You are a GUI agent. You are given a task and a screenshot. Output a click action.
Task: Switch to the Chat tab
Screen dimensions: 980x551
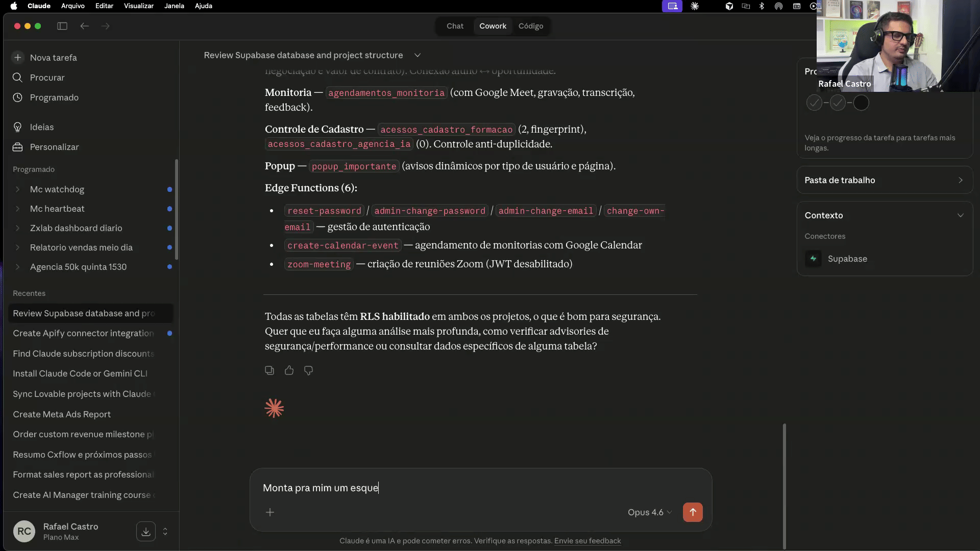[x=455, y=26]
